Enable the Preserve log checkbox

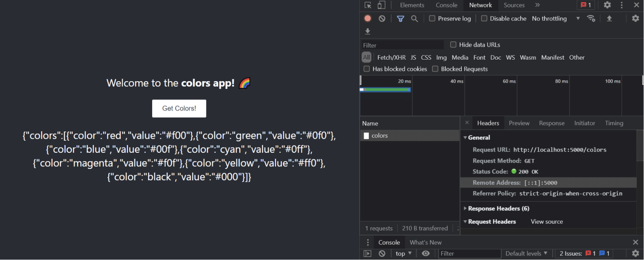pyautogui.click(x=432, y=18)
